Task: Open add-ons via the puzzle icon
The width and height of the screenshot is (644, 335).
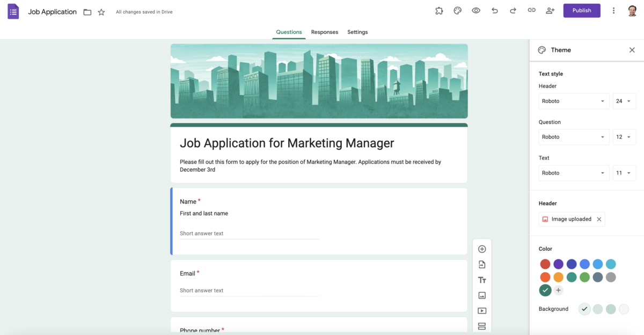Action: 439,10
